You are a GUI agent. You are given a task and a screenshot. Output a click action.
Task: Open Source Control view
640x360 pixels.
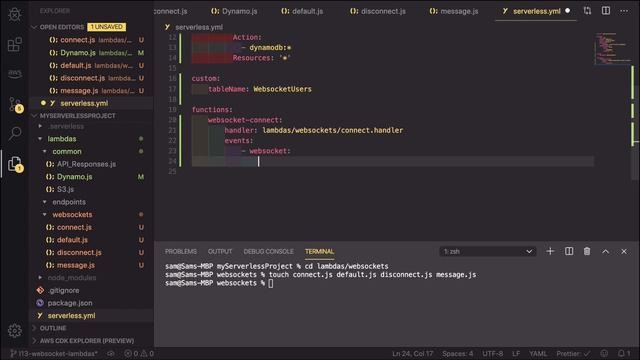[16, 104]
